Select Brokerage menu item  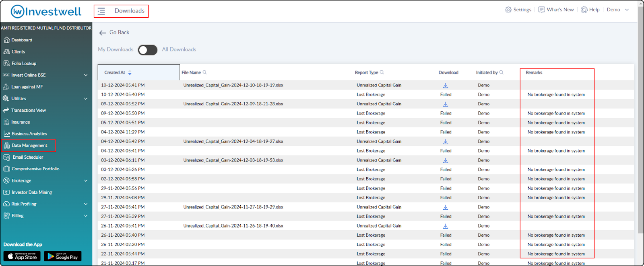point(21,181)
